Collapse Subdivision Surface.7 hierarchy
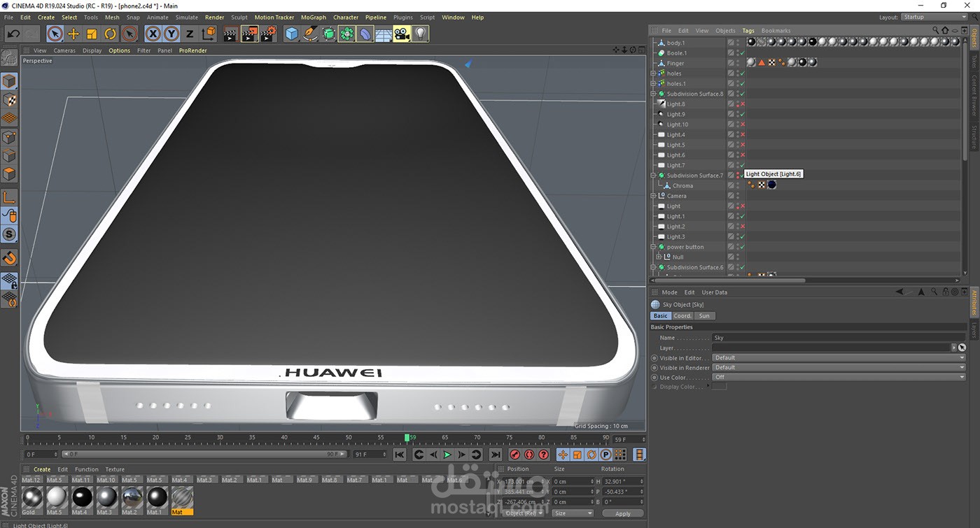This screenshot has height=528, width=980. [654, 176]
